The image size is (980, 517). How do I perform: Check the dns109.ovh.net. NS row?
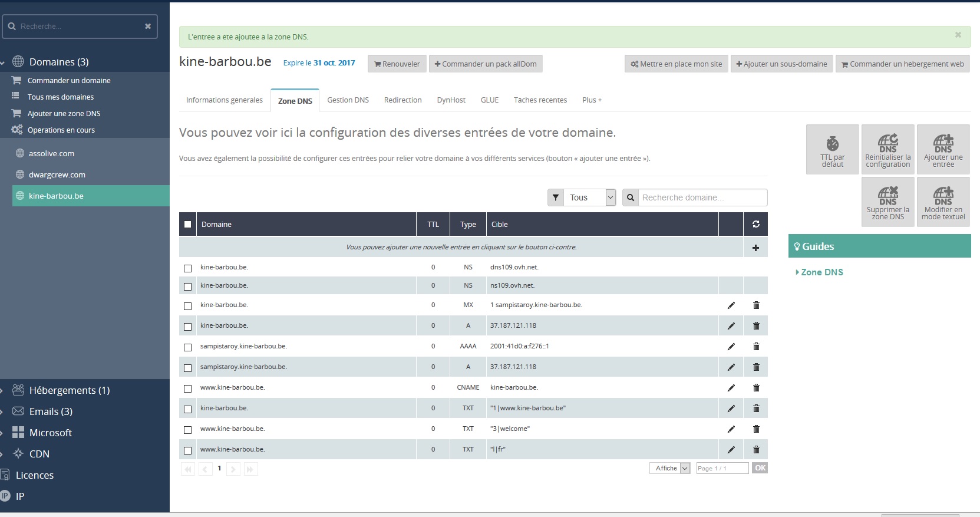click(187, 268)
